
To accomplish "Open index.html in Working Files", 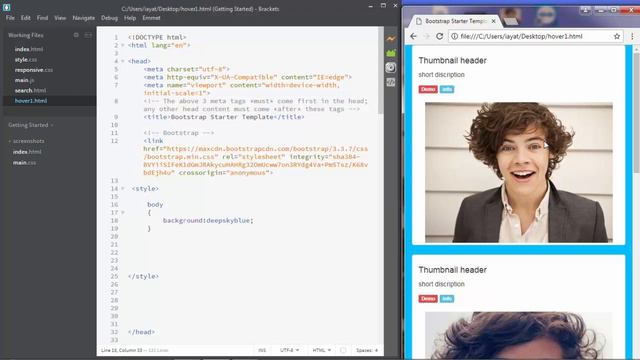I will point(29,49).
